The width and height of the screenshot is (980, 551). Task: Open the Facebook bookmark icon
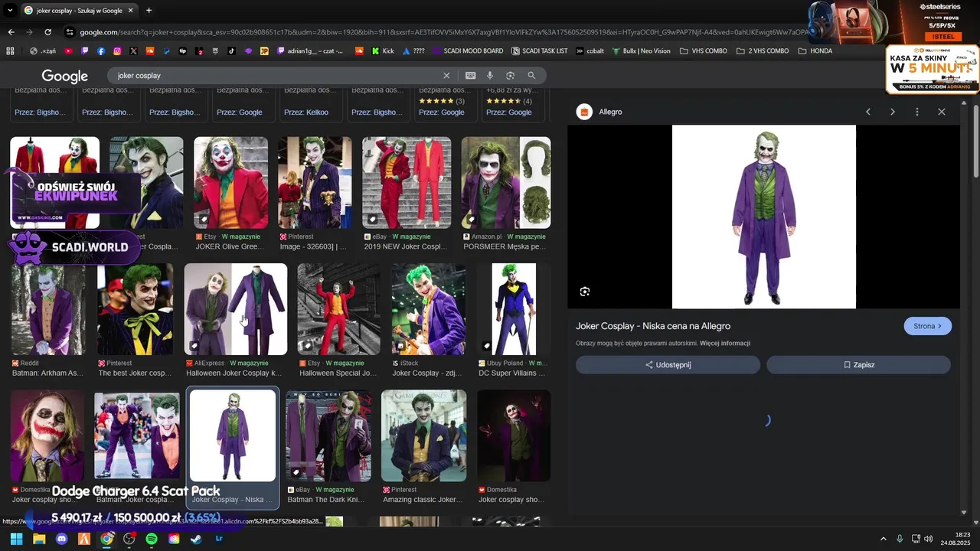(x=101, y=51)
